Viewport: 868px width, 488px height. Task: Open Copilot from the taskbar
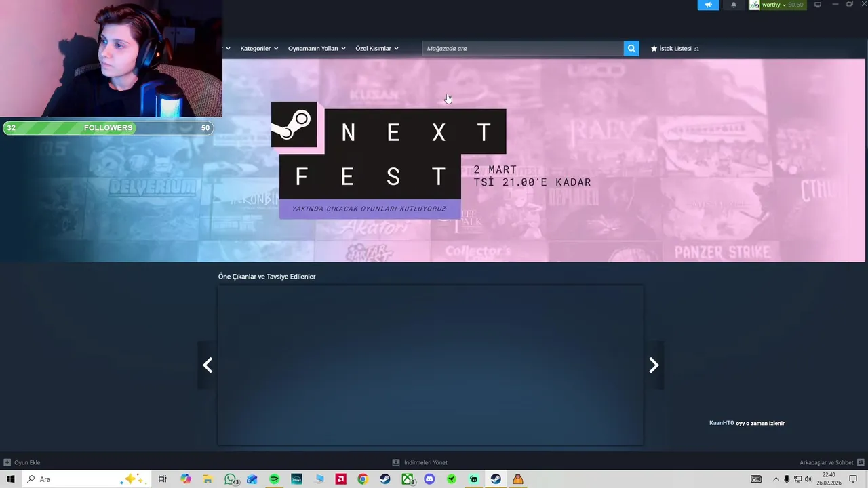(x=186, y=479)
